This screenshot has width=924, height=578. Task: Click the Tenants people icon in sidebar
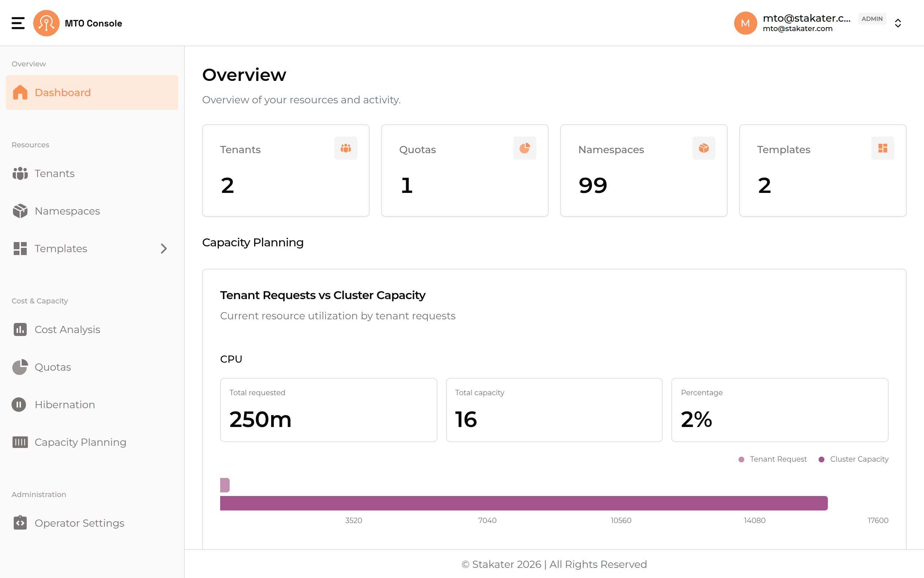click(20, 173)
